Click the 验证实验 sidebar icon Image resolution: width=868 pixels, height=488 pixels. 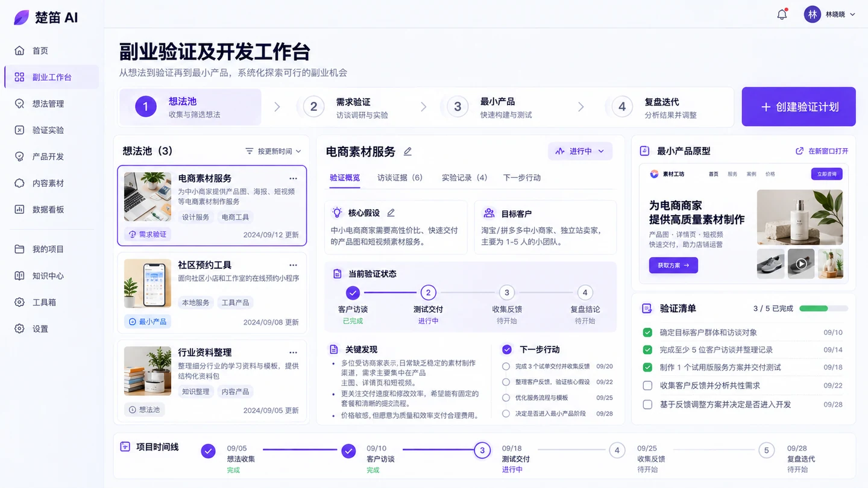19,130
